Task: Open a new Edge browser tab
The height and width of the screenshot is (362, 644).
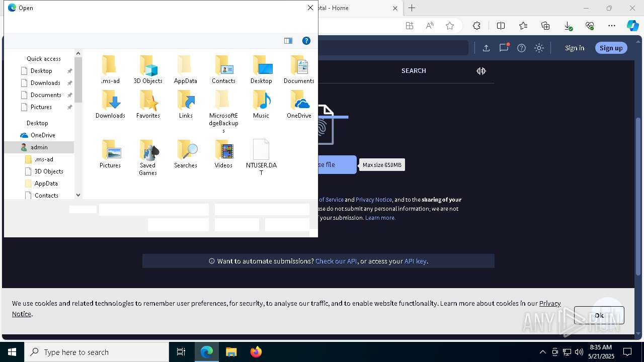Action: point(412,8)
